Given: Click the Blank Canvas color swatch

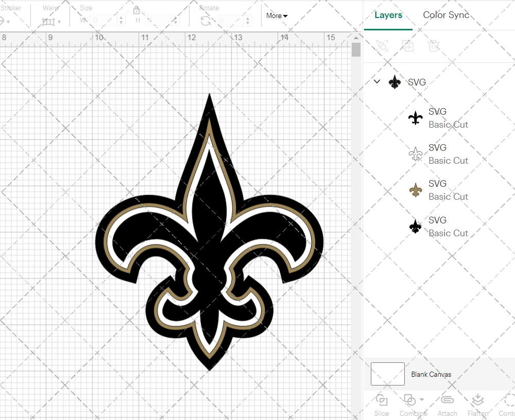Looking at the screenshot, I should pos(387,374).
